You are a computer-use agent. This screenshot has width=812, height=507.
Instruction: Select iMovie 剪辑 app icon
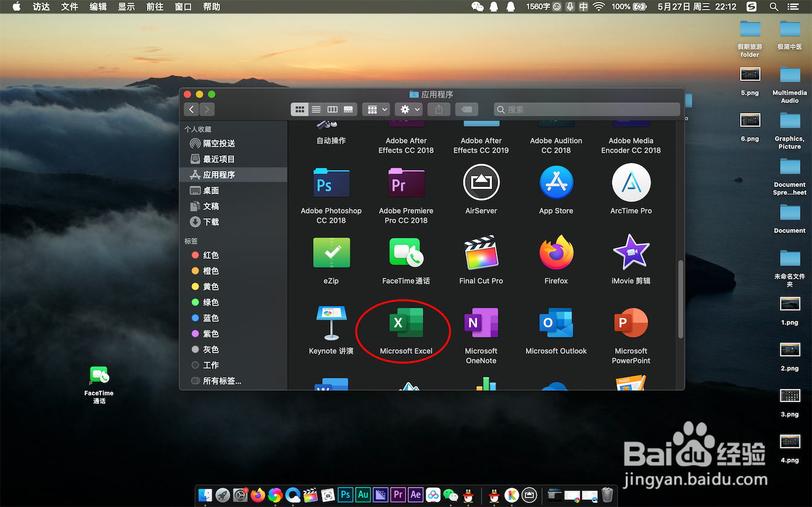631,253
